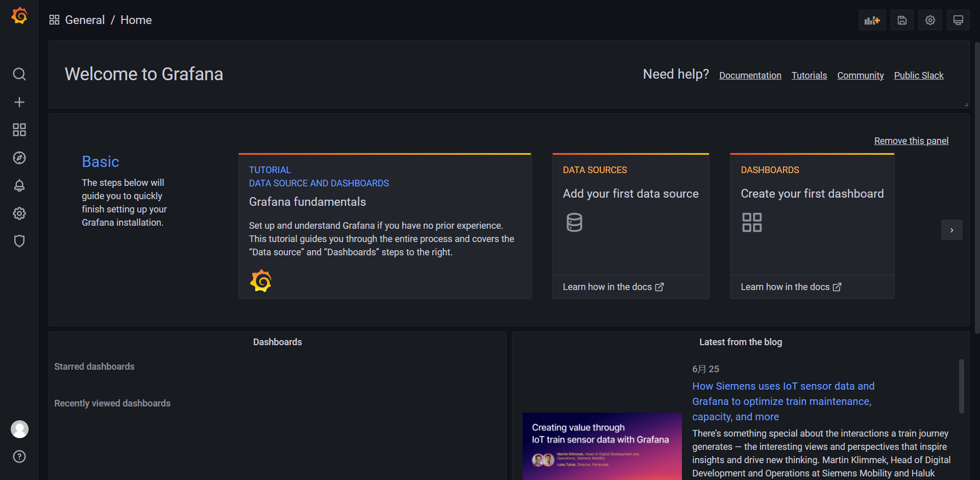Click the Create (plus) icon in sidebar

[19, 102]
